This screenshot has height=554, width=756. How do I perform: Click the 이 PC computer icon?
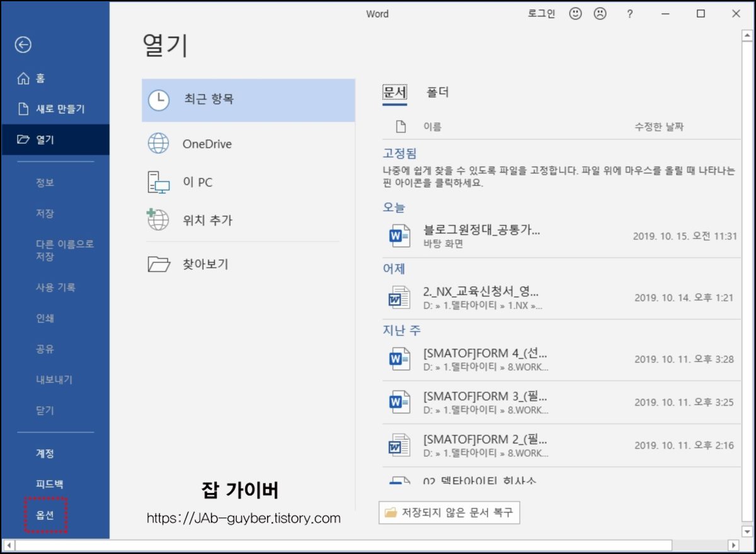tap(159, 182)
